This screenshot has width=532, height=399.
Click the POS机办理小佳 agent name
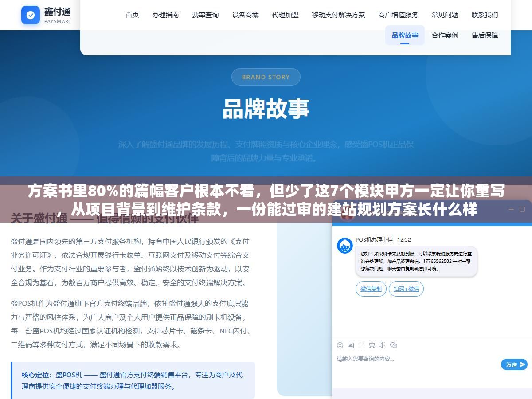(x=374, y=240)
